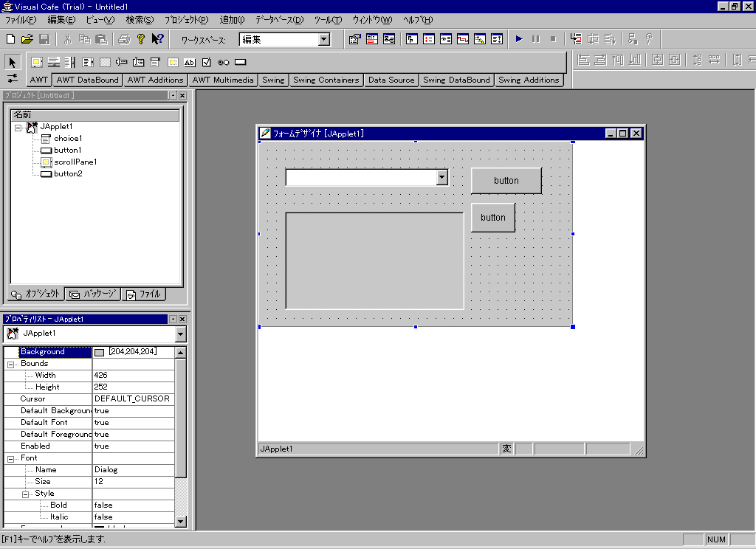Collapse the JApplet1 tree node
756x549 pixels.
[18, 127]
